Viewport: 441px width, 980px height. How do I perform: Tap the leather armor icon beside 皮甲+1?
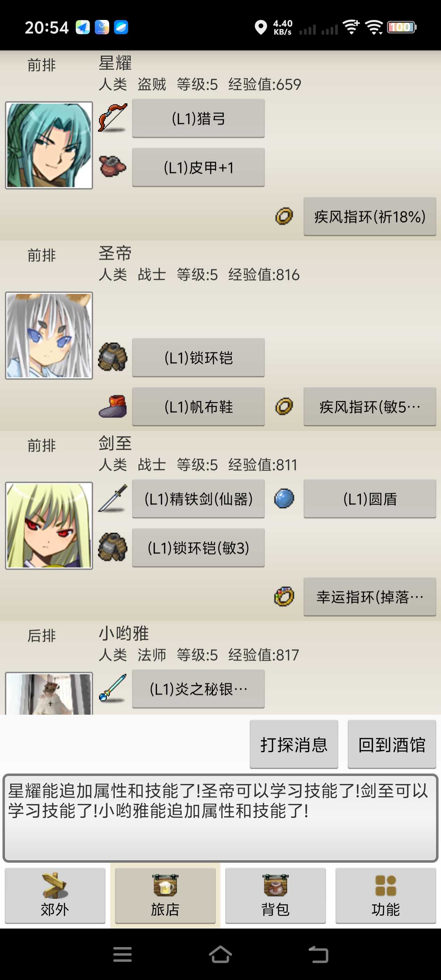point(113,167)
